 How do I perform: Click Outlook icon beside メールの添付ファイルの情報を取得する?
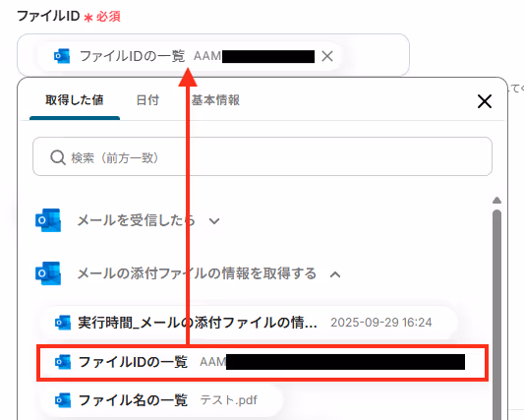coord(48,273)
